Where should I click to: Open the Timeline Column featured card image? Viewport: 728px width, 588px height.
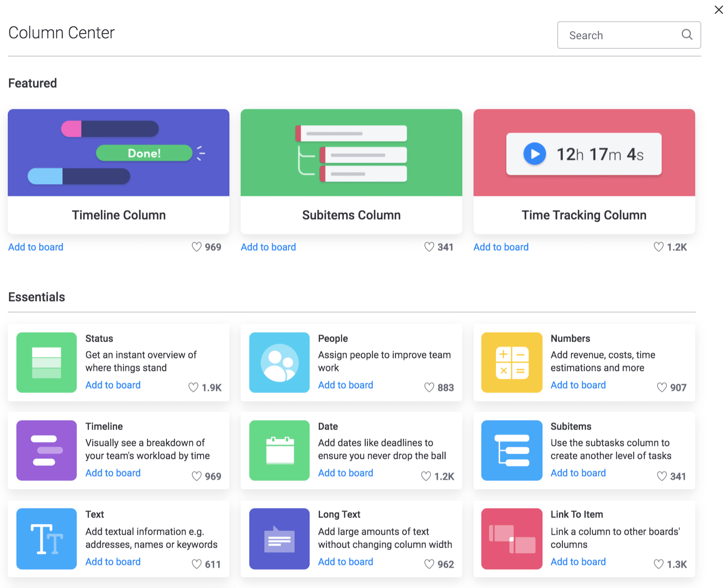119,153
